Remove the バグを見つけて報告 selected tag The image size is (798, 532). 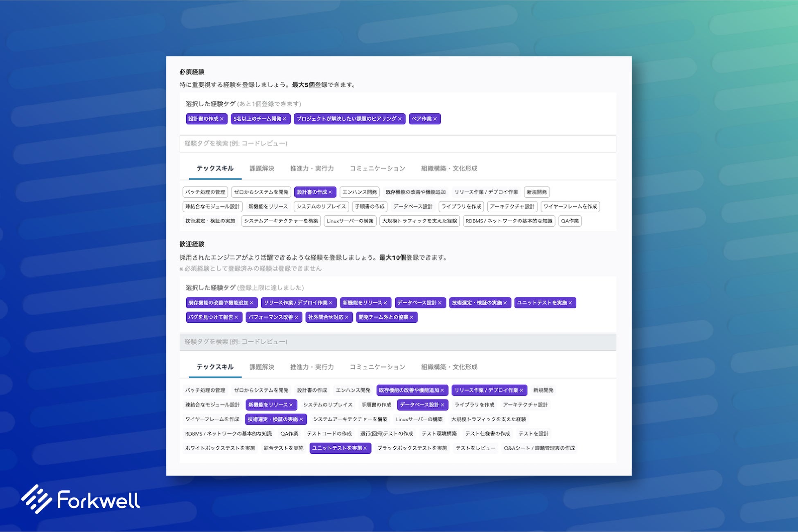pyautogui.click(x=236, y=317)
